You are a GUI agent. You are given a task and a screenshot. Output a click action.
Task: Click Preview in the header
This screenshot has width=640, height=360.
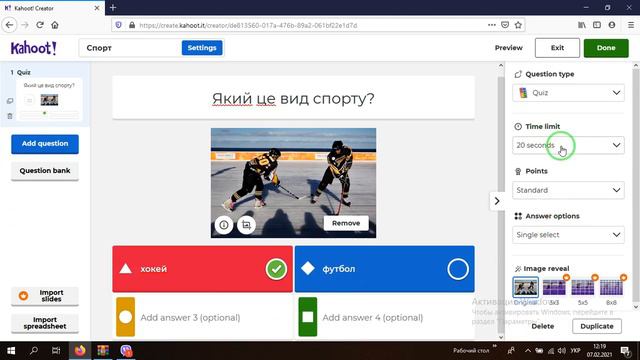[509, 48]
